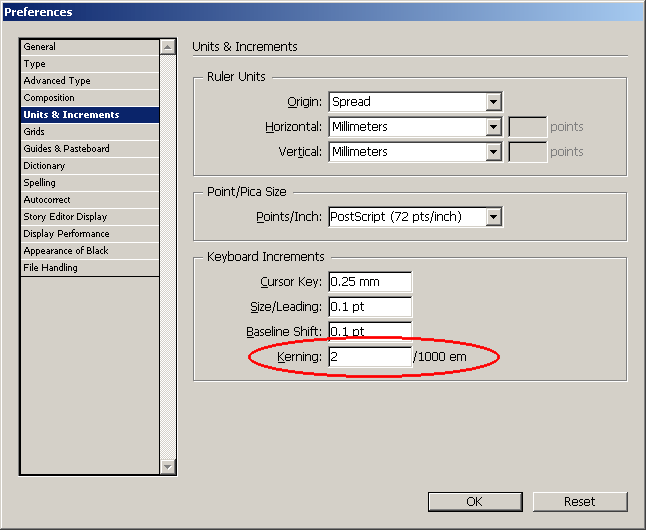Select Story Editor Display category
Screen dimensions: 646x530
click(x=90, y=216)
